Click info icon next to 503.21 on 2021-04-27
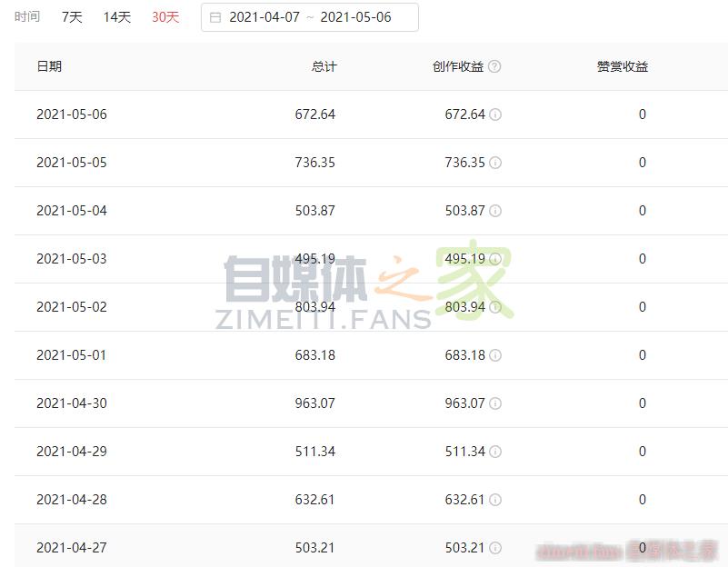Viewport: 728px width, 567px height. click(496, 548)
